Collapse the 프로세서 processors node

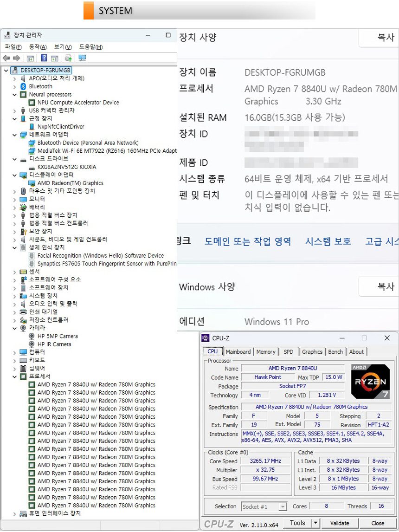14,376
